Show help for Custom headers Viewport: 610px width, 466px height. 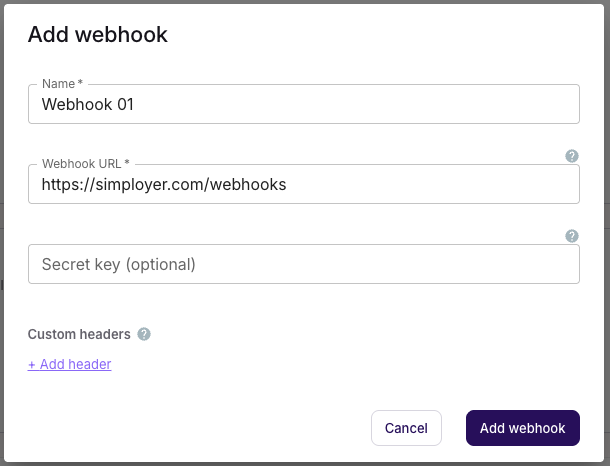pos(144,334)
